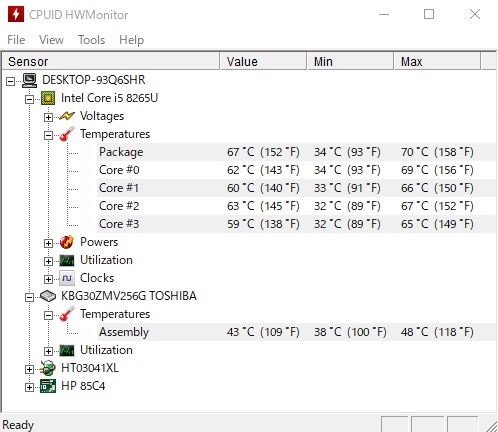This screenshot has width=498, height=432.
Task: Click the HT03041XL battery icon
Action: click(x=48, y=368)
